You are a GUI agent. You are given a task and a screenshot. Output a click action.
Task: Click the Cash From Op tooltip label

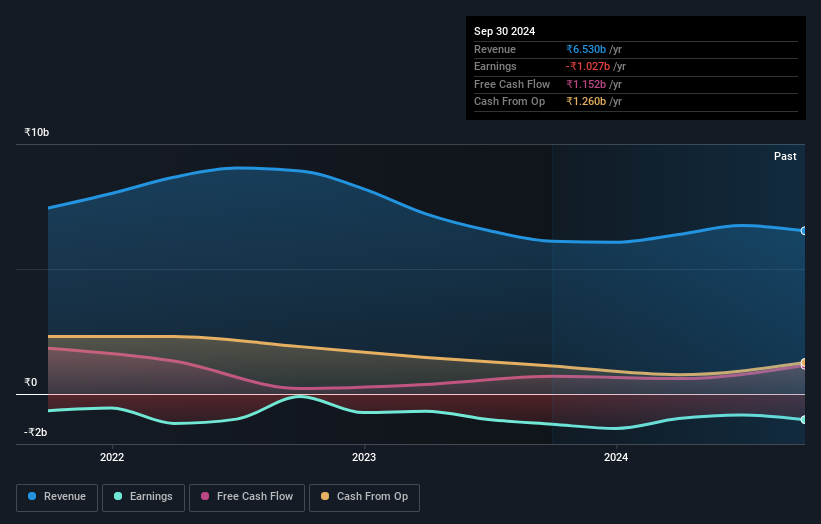click(x=509, y=102)
